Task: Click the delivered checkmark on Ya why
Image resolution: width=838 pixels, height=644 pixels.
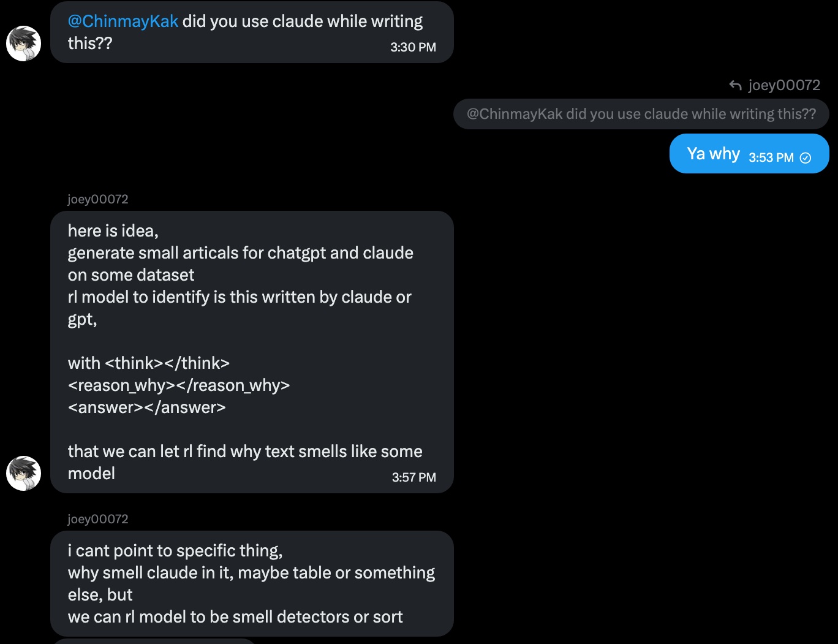Action: click(806, 158)
